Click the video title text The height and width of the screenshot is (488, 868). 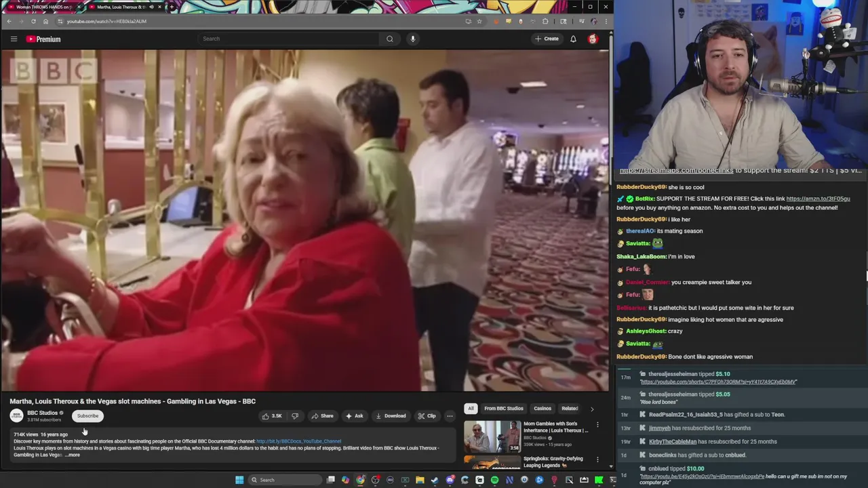coord(133,401)
